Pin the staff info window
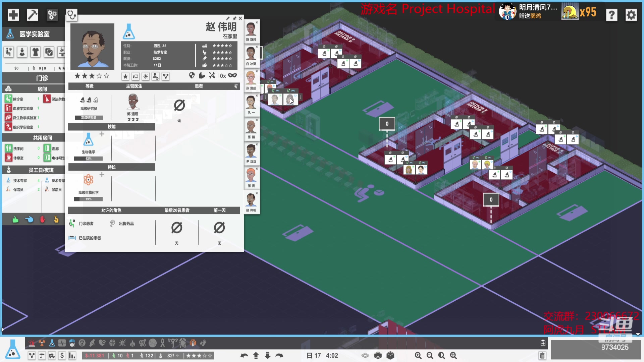Screen dimensions: 644x362 click(x=234, y=18)
